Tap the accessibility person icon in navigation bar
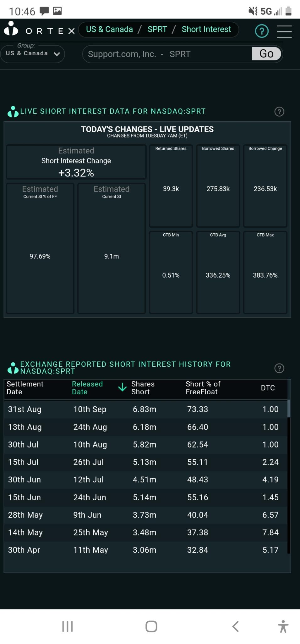Viewport: 300px width, 644px height. pyautogui.click(x=283, y=626)
